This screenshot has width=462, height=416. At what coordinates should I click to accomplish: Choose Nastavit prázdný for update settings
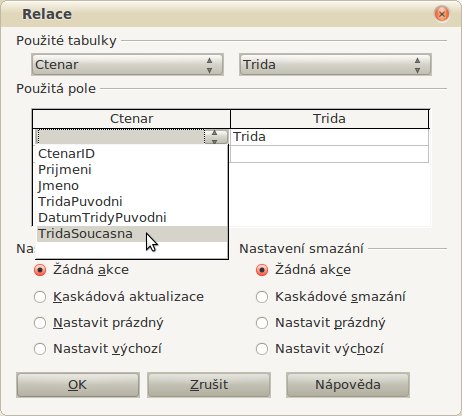(x=99, y=323)
